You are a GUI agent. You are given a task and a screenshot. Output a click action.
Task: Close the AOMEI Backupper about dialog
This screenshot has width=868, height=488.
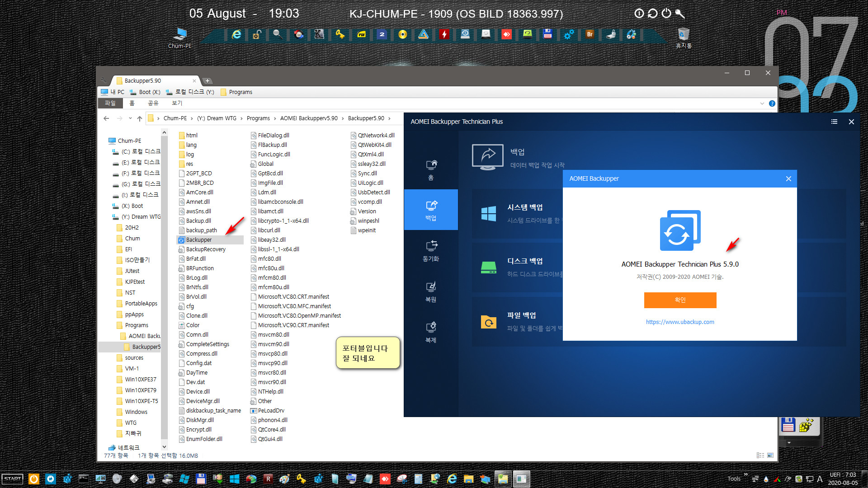point(788,179)
